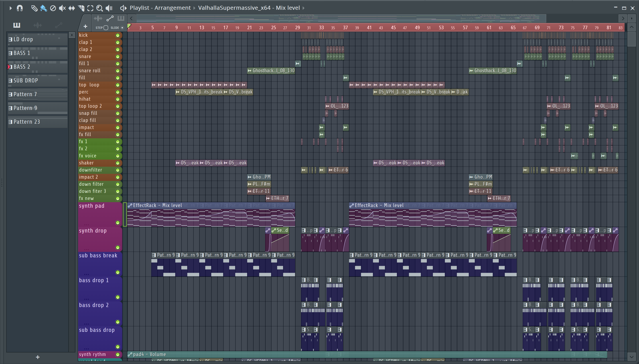
Task: Mute the top loop track
Action: [x=117, y=85]
